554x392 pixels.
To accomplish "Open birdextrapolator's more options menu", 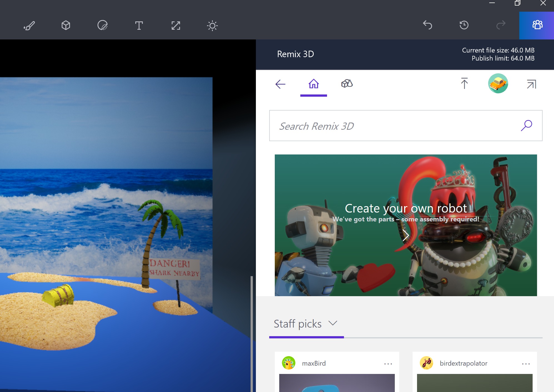I will pos(526,364).
